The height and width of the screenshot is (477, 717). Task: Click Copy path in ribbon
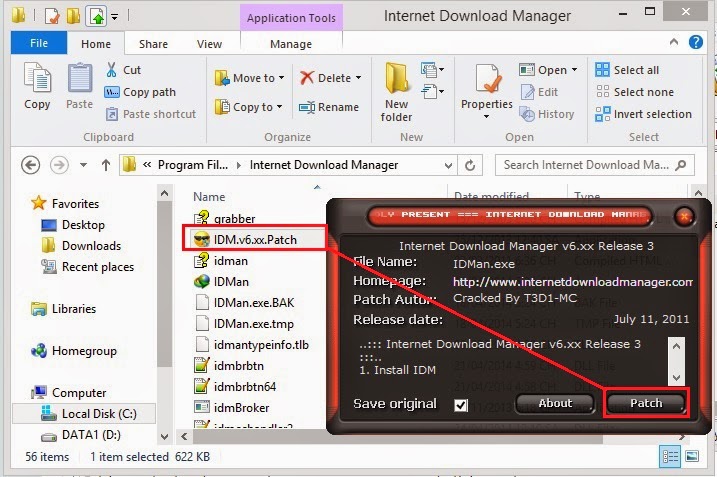pos(140,92)
